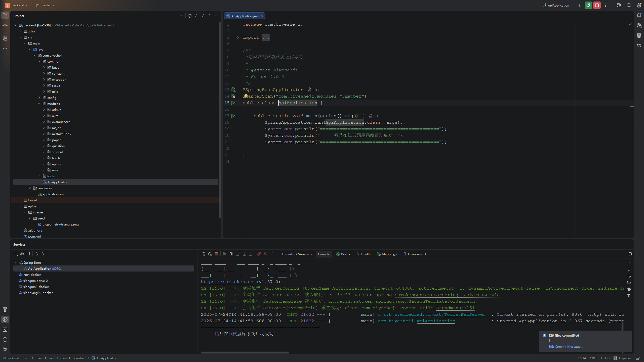Open the Terminal tool window icon
644x362 pixels.
5,330
